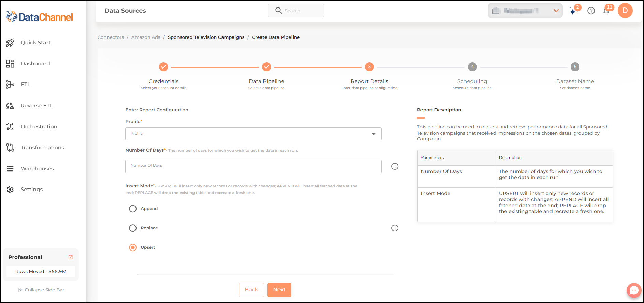Go to Reverse ETL menu item
The height and width of the screenshot is (303, 644).
pos(37,106)
